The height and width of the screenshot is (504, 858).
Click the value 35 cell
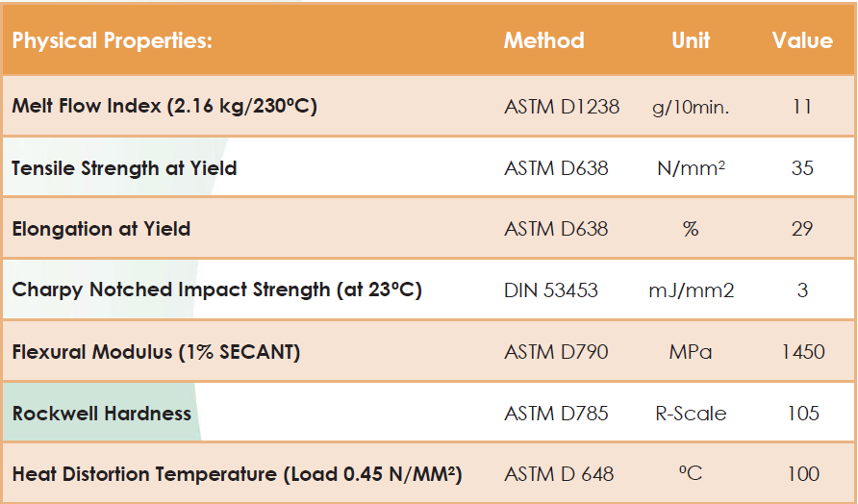[802, 168]
